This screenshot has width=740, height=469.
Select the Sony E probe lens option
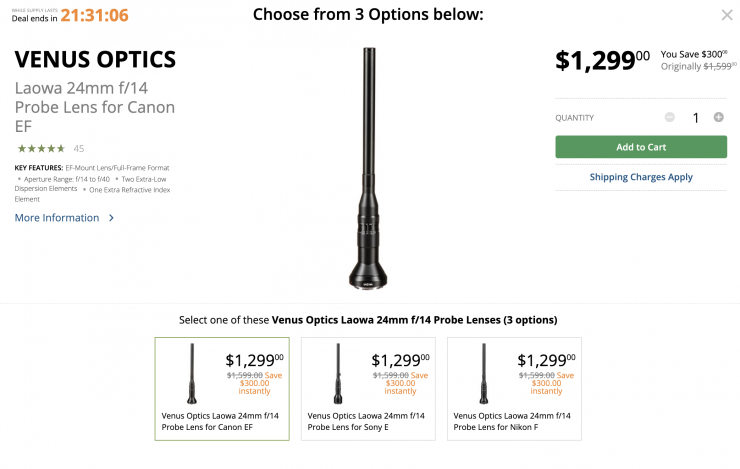[x=368, y=388]
